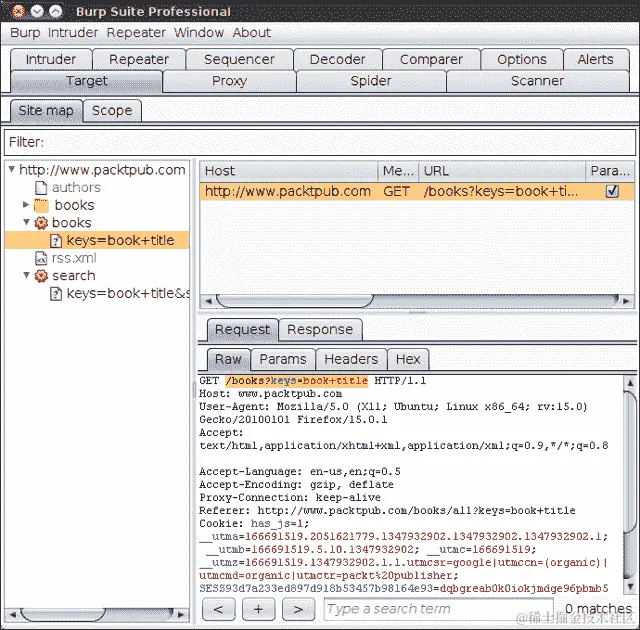Switch to the Intruder tool tab
The width and height of the screenshot is (640, 630).
pyautogui.click(x=51, y=60)
